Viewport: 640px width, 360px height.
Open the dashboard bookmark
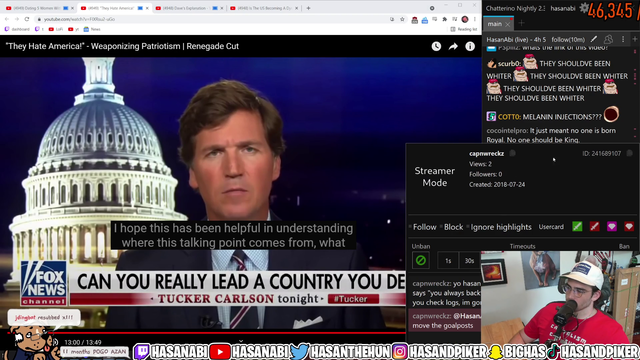pos(17,29)
